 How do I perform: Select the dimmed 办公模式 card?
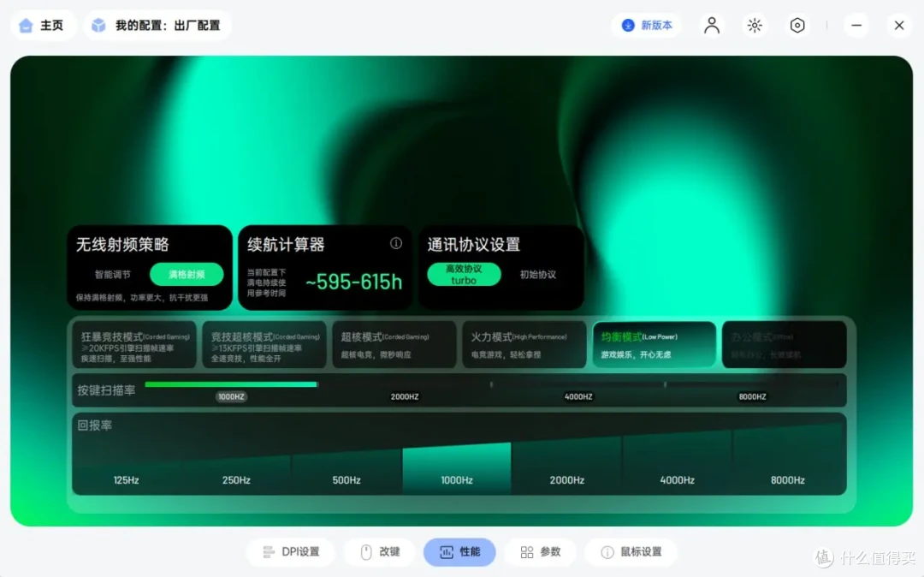point(785,345)
